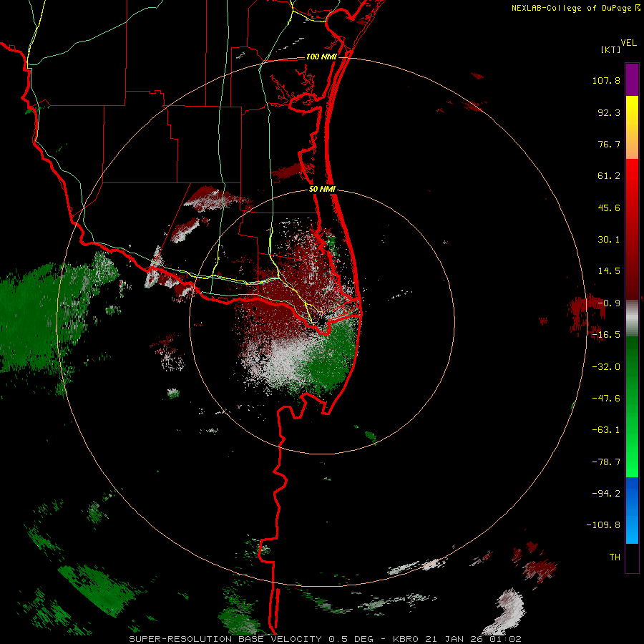
Task: Click the -94.2 legend value
Action: 606,494
